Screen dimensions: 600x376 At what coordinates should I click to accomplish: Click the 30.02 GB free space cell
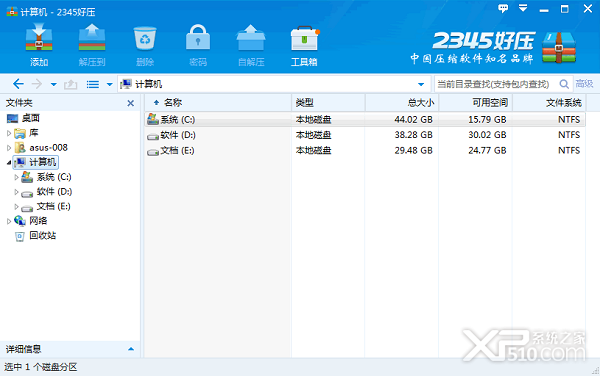coord(487,135)
